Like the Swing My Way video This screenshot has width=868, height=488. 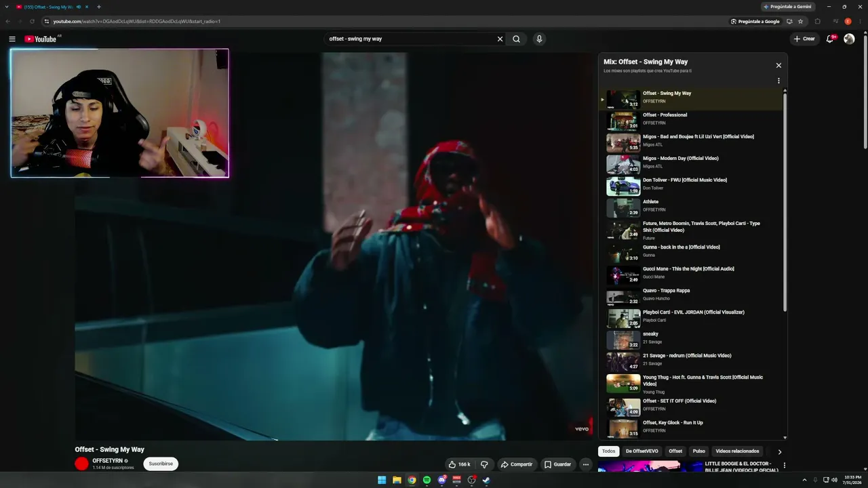[x=460, y=464]
